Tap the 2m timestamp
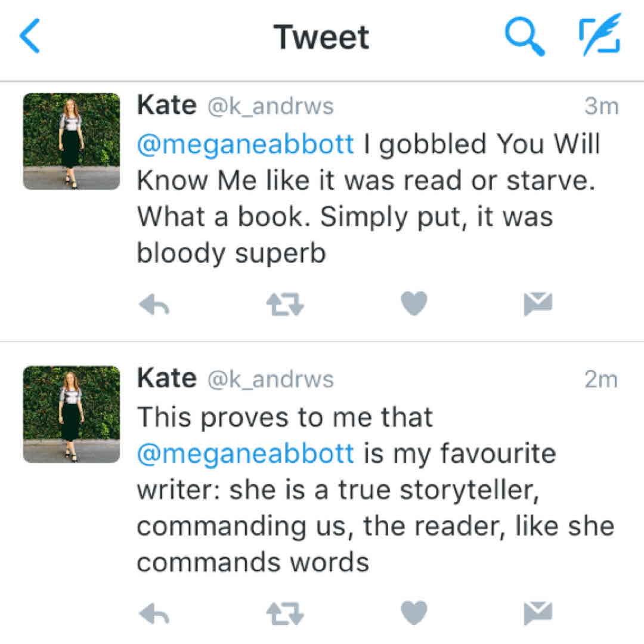 pos(602,379)
